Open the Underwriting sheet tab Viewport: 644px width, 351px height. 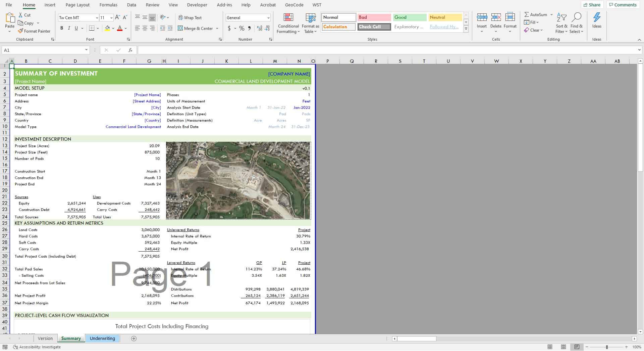point(102,338)
